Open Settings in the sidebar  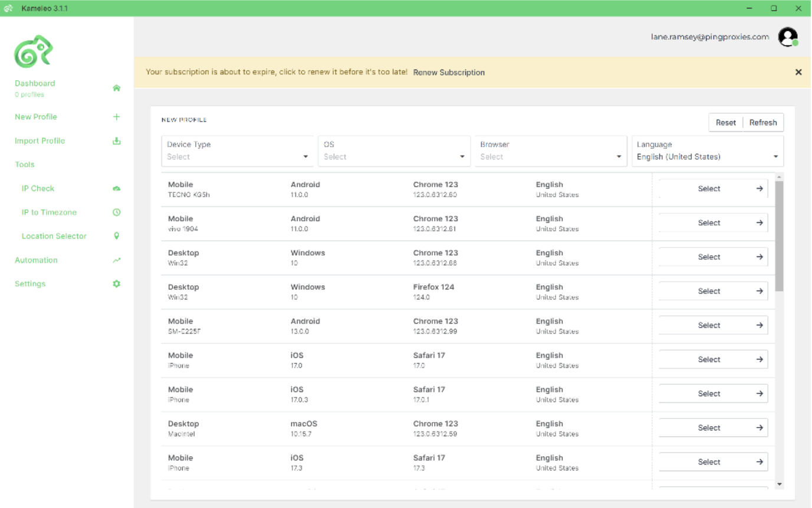30,283
